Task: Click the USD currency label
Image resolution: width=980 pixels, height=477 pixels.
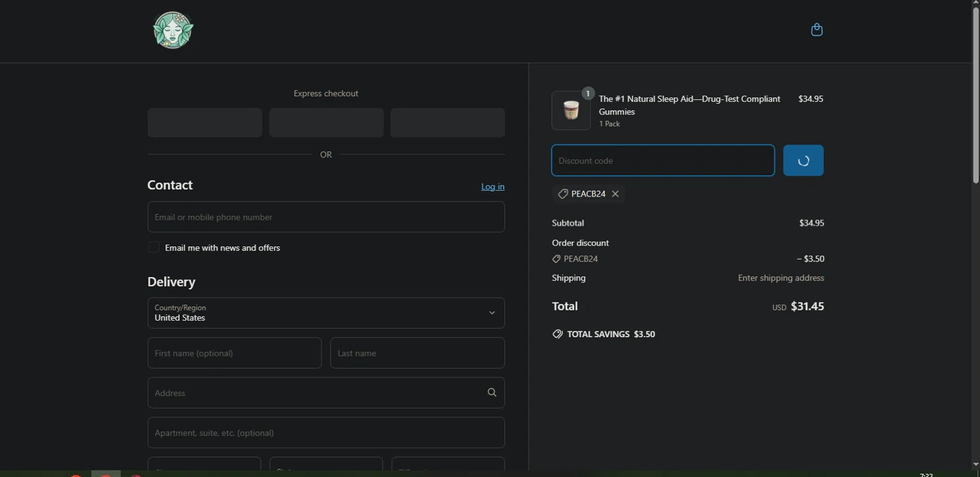Action: (779, 308)
